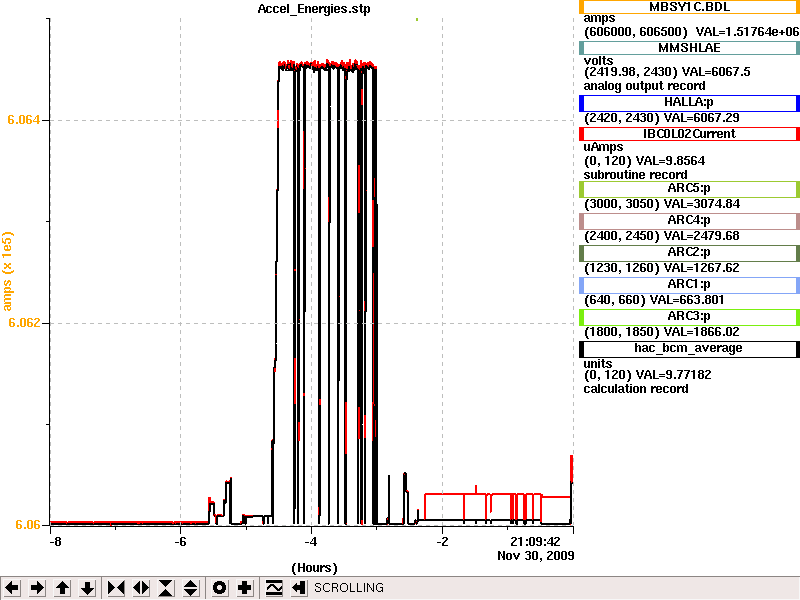
Task: Click the ARC3:p range line ending VAL=1866.02
Action: tap(662, 332)
